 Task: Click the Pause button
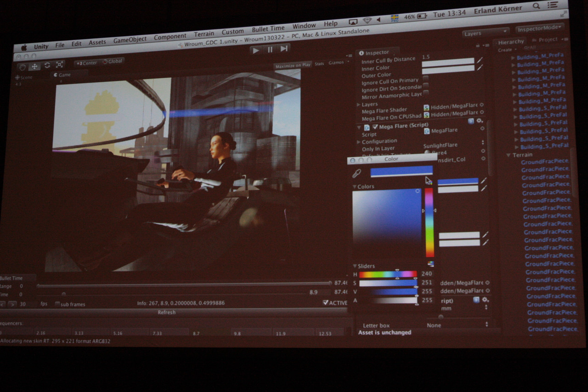[270, 50]
